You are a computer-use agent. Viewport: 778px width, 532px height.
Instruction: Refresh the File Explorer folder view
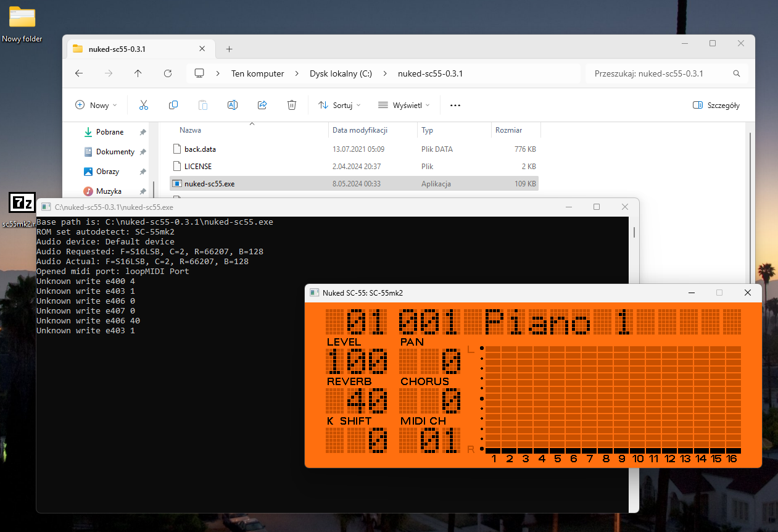coord(168,73)
